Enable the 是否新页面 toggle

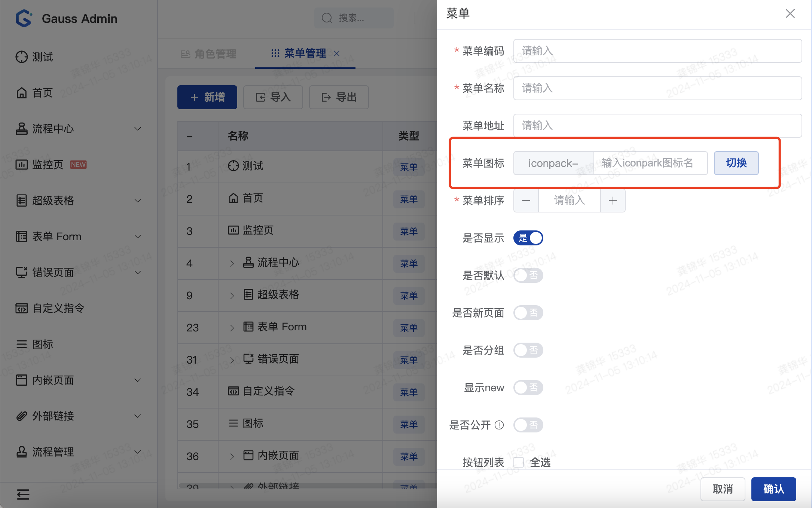(528, 313)
